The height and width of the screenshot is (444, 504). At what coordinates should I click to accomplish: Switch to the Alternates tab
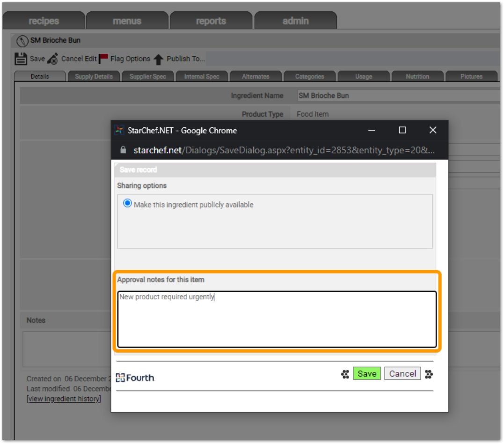(256, 76)
